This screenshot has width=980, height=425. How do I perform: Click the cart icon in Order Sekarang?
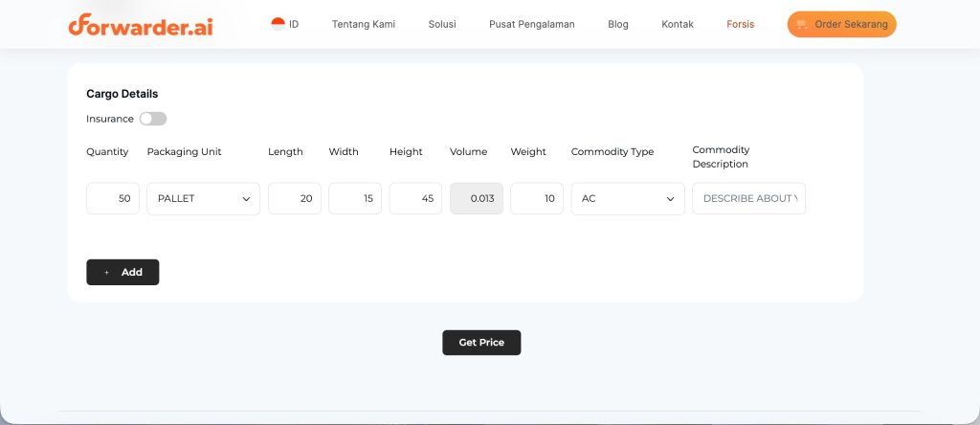click(x=802, y=24)
